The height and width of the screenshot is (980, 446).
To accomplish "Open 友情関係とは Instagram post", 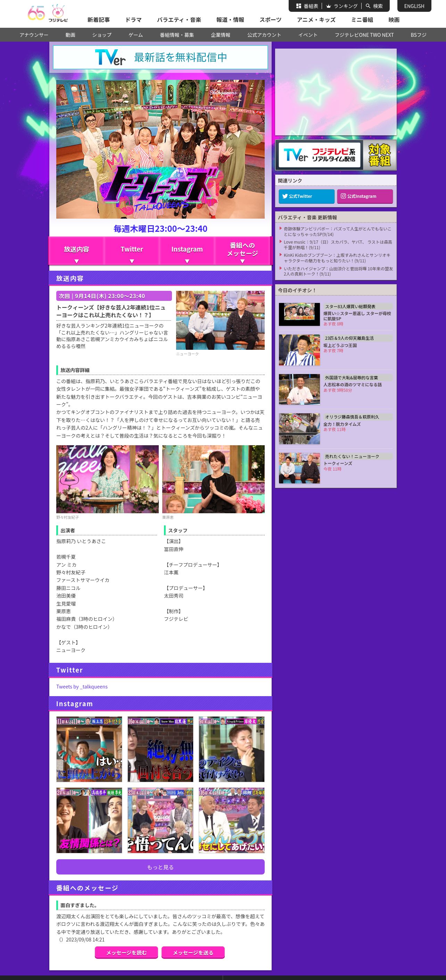I will pyautogui.click(x=89, y=820).
